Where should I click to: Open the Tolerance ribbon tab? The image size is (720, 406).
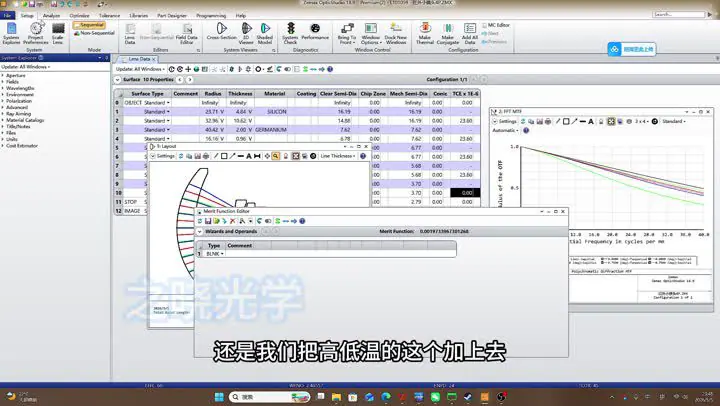tap(110, 16)
